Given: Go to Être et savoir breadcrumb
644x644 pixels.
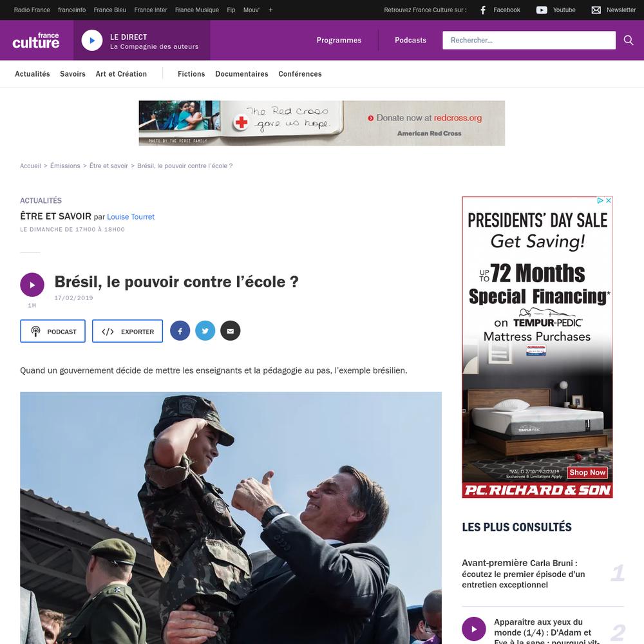Looking at the screenshot, I should coord(109,166).
